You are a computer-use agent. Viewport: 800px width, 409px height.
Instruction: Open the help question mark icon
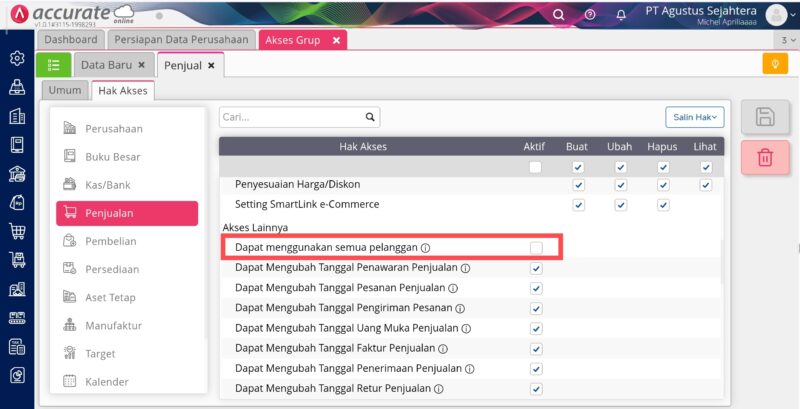point(590,15)
